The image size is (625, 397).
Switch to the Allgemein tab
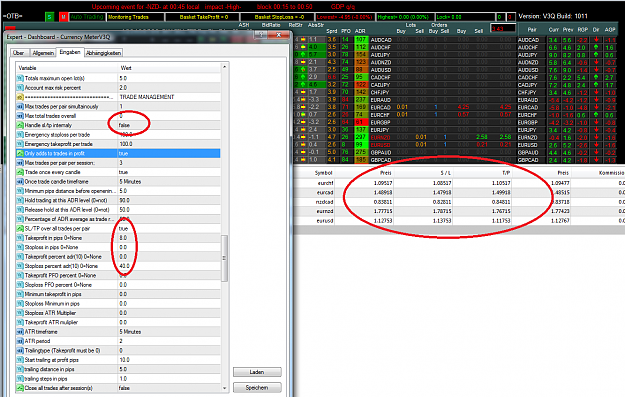coord(43,53)
